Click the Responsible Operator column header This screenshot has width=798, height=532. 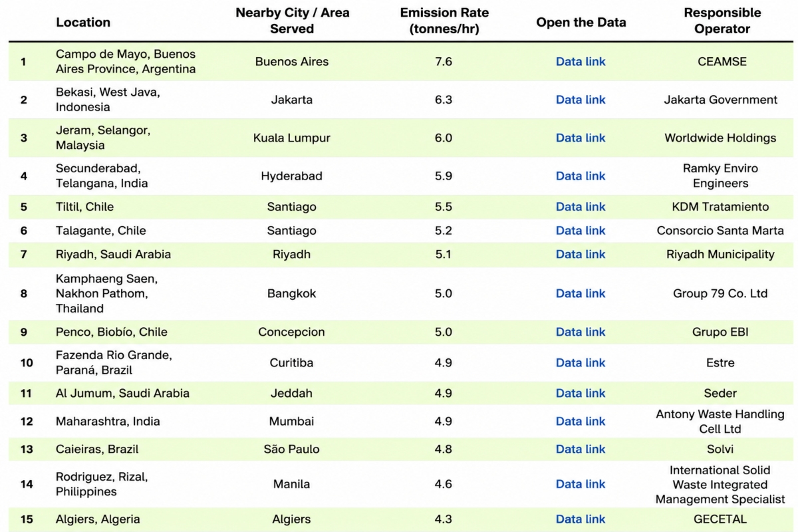tap(722, 21)
